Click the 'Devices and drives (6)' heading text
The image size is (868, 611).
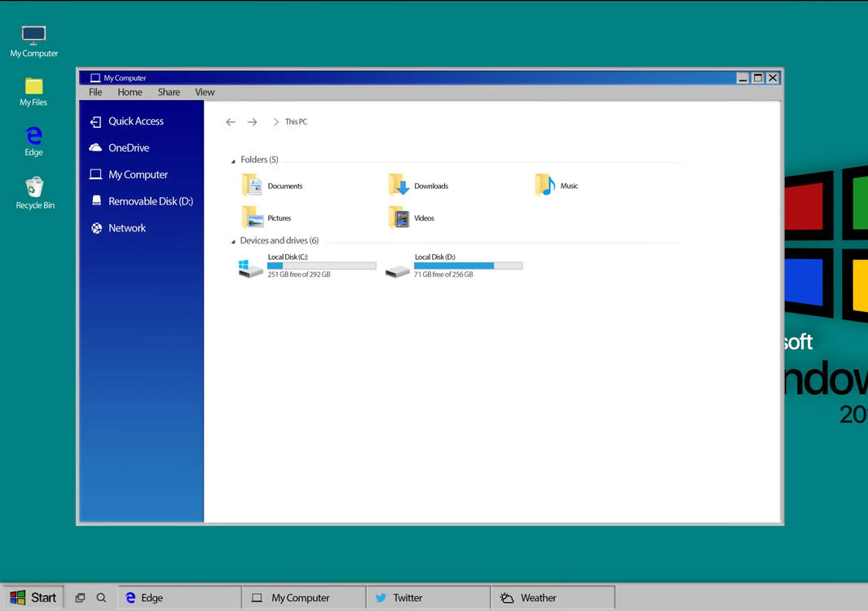(279, 241)
